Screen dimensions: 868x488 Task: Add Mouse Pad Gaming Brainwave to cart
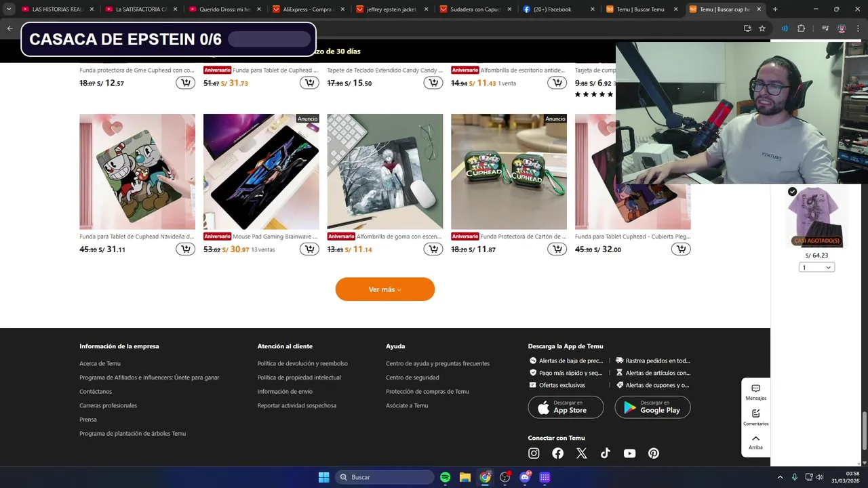pos(309,249)
